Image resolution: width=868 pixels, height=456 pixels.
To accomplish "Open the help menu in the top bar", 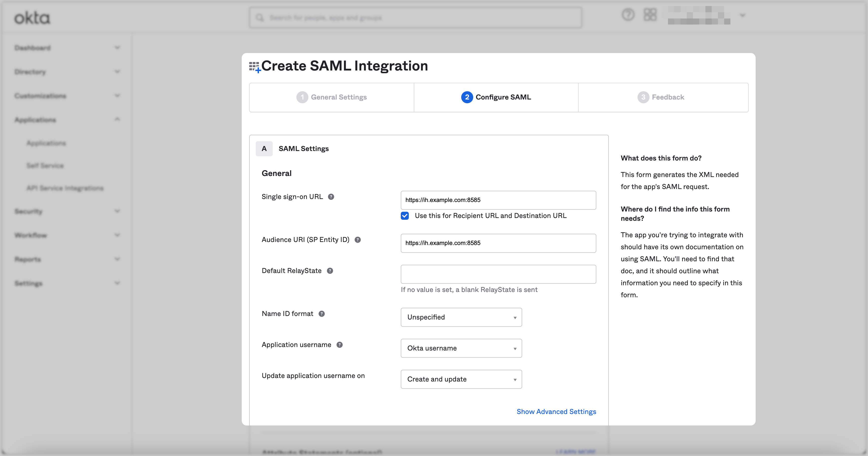I will point(628,15).
